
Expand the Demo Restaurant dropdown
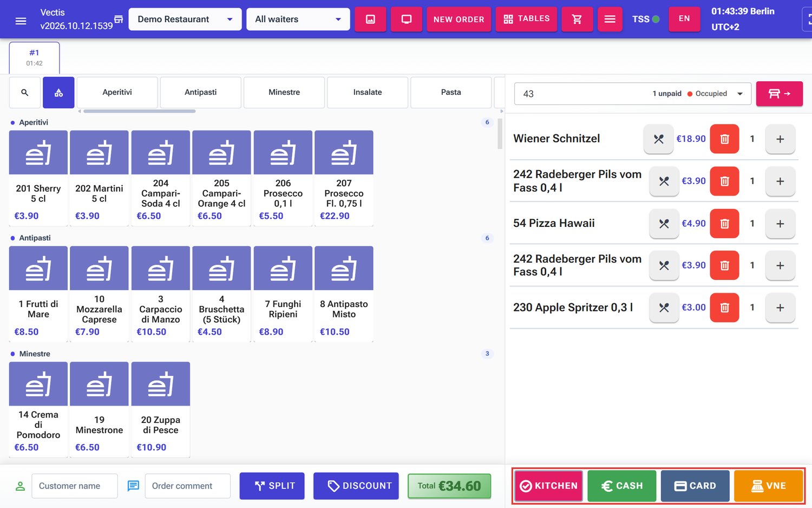[x=185, y=19]
